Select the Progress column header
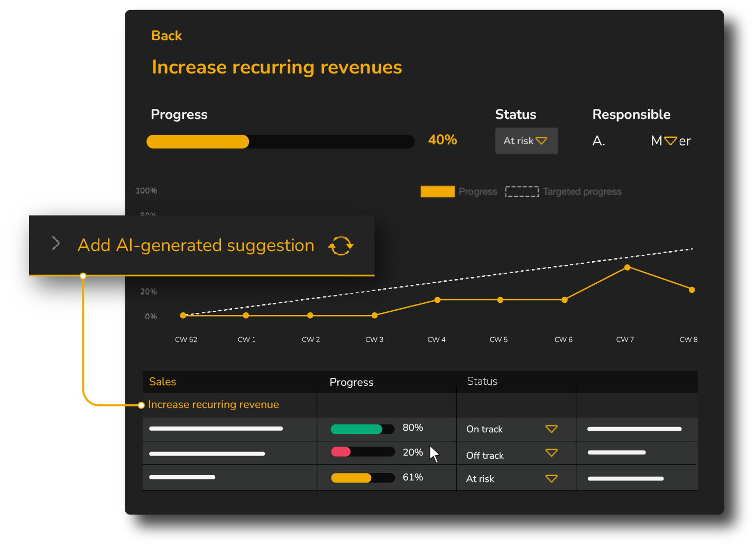Image resolution: width=756 pixels, height=547 pixels. coord(351,382)
